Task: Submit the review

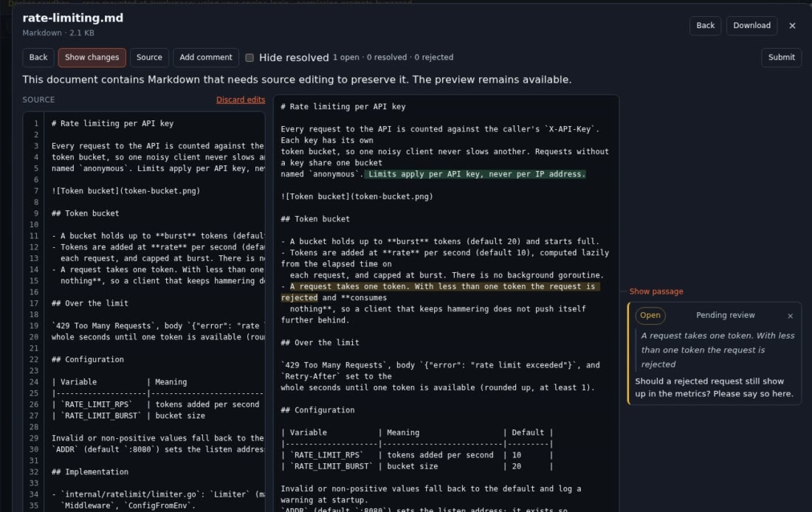Action: coord(781,58)
